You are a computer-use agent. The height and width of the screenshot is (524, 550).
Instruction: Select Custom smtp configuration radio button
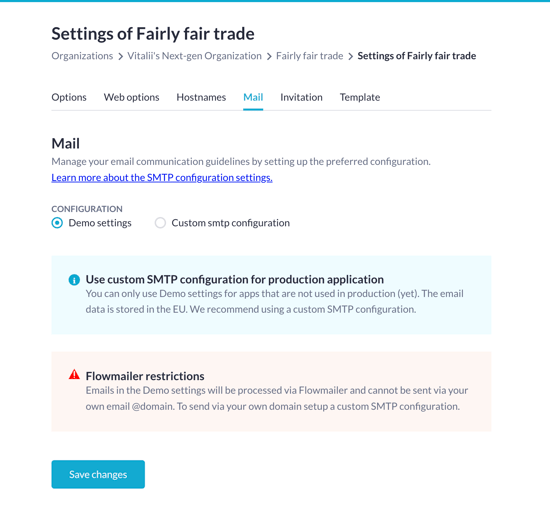pos(160,223)
